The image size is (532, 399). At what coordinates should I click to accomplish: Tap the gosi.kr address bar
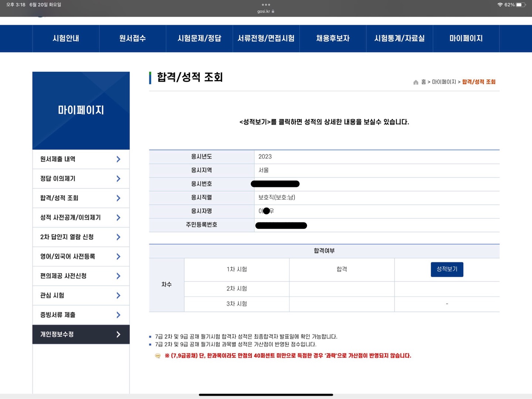pyautogui.click(x=263, y=11)
